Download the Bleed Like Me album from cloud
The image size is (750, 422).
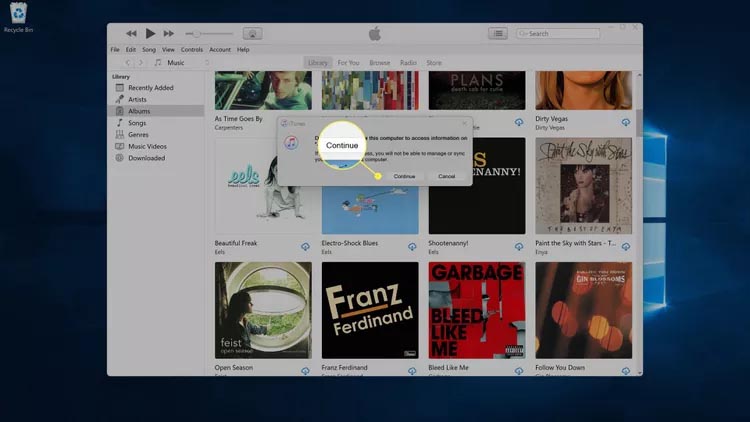[x=519, y=371]
